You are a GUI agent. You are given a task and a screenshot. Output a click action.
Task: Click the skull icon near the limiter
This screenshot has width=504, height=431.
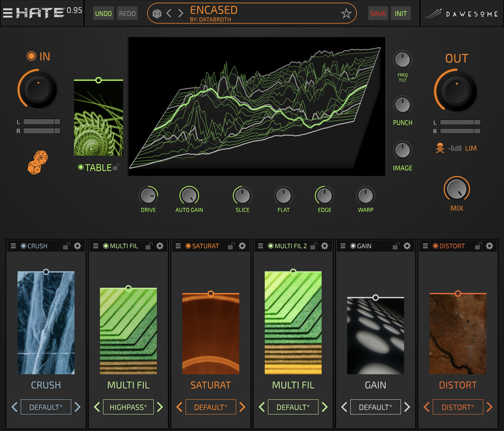[439, 149]
